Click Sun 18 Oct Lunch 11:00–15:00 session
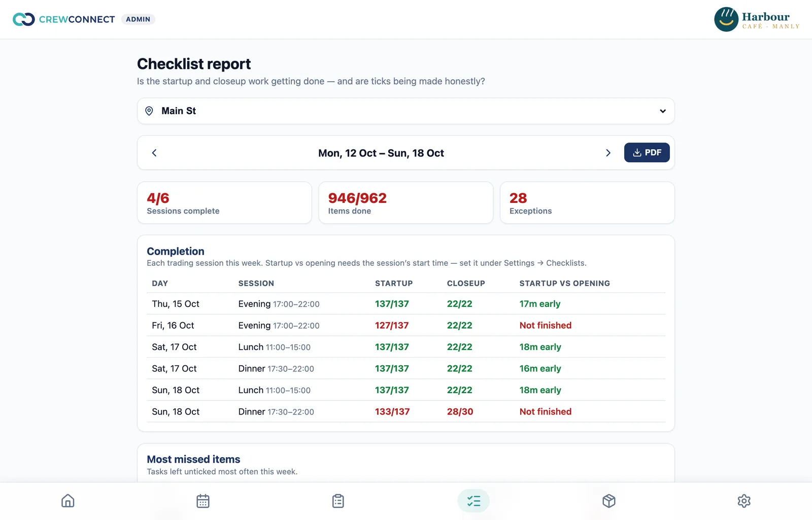The height and width of the screenshot is (520, 812). 274,390
